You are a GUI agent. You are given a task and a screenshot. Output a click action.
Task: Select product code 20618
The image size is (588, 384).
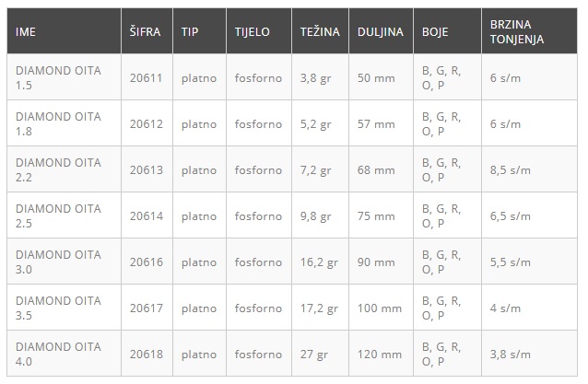click(x=146, y=354)
